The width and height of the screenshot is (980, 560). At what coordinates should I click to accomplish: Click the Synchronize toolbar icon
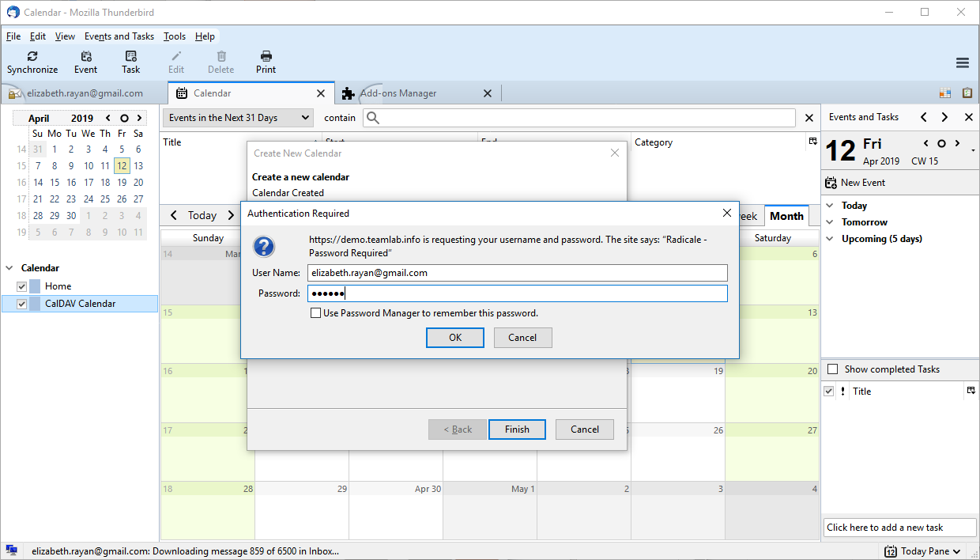(x=32, y=61)
